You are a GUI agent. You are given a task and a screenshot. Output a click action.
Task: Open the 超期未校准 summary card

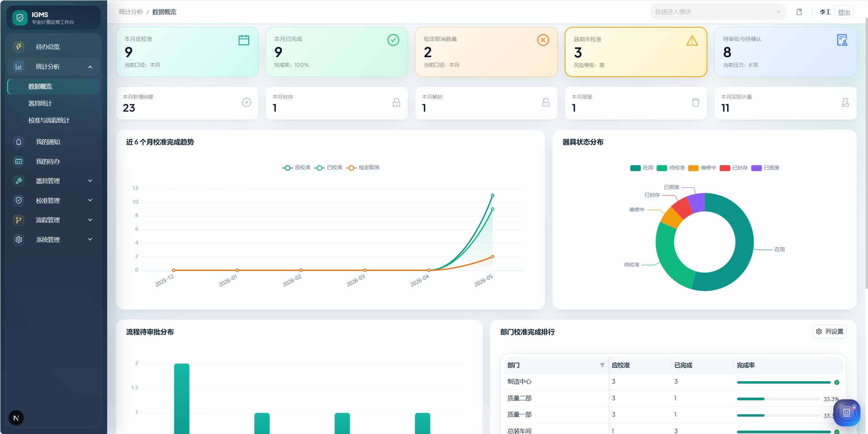(636, 52)
